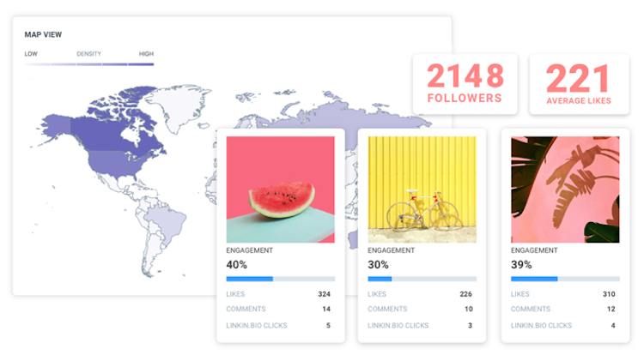Select Alaska on the map
The image size is (644, 355).
pyautogui.click(x=56, y=126)
